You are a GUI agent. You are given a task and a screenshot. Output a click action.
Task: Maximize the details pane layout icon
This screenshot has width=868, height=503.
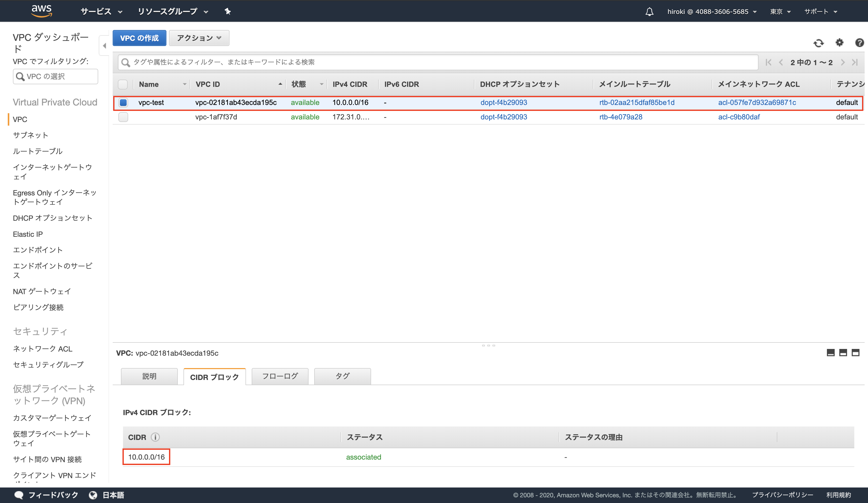tap(855, 353)
